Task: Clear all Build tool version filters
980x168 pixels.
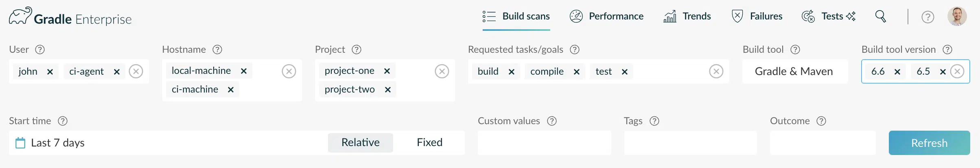Action: pos(957,71)
